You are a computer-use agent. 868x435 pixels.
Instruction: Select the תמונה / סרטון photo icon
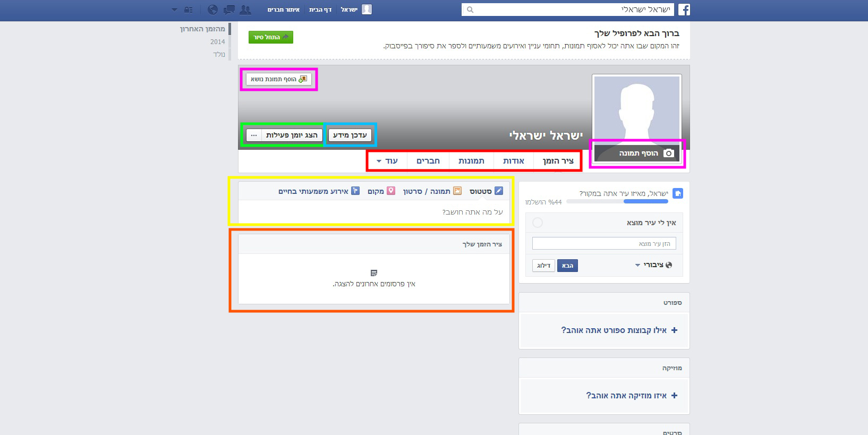coord(457,191)
